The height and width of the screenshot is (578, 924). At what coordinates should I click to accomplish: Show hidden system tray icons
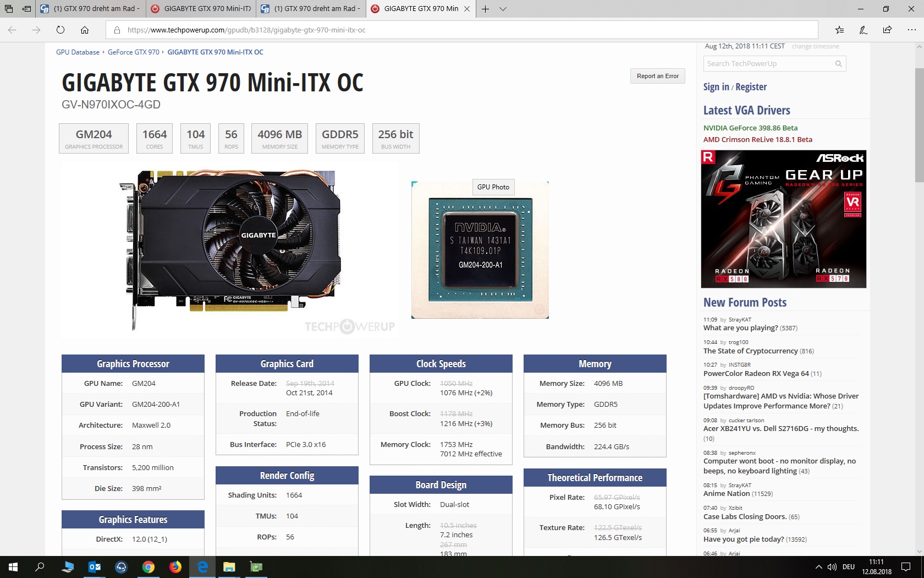(x=818, y=566)
